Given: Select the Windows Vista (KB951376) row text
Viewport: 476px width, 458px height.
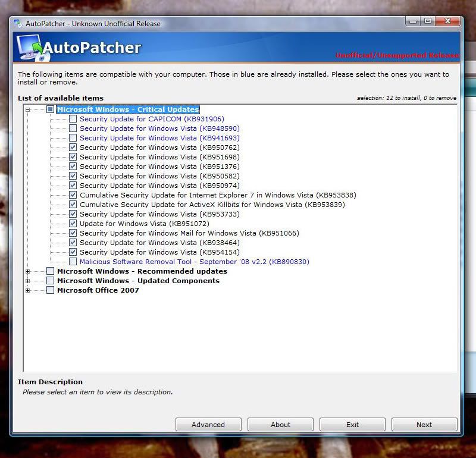Looking at the screenshot, I should 159,167.
